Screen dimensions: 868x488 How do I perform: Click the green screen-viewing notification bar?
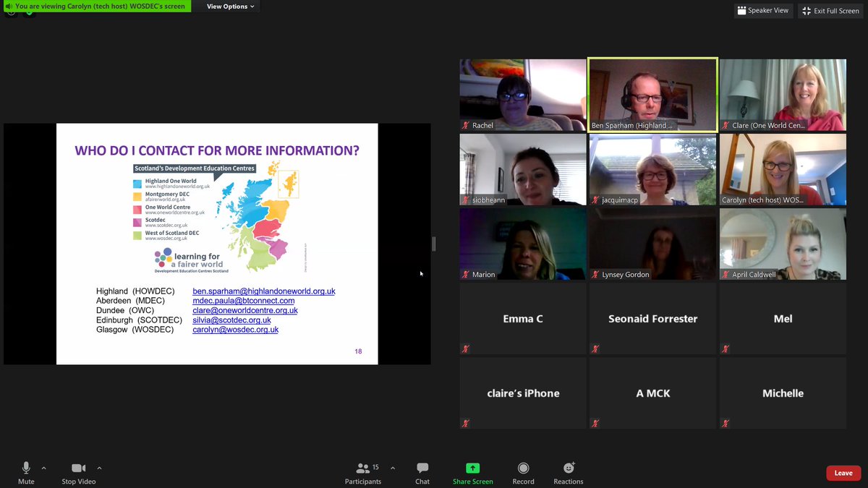[x=96, y=7]
